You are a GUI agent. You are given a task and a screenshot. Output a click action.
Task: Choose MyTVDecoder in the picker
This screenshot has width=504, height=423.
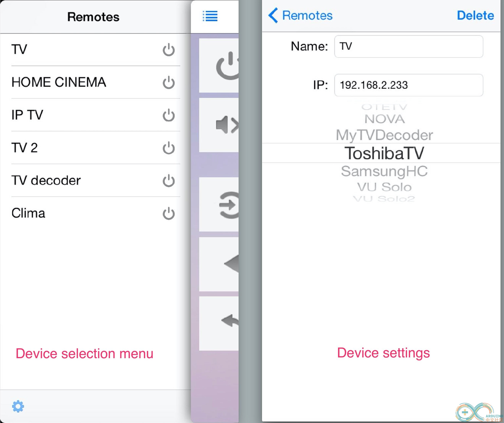coord(384,135)
